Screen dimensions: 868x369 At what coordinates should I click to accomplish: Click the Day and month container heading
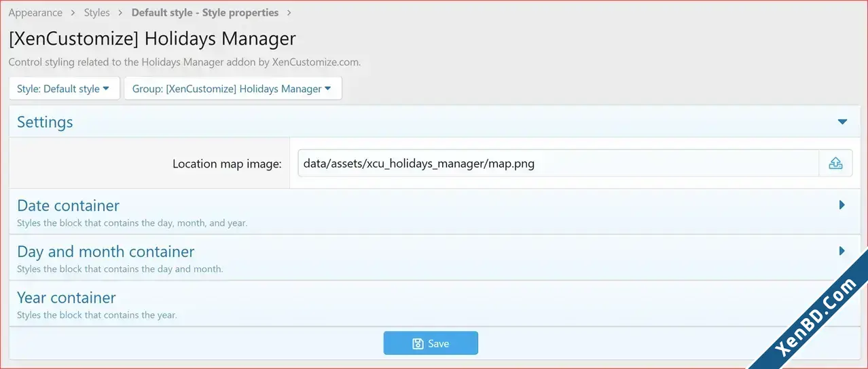pyautogui.click(x=106, y=251)
